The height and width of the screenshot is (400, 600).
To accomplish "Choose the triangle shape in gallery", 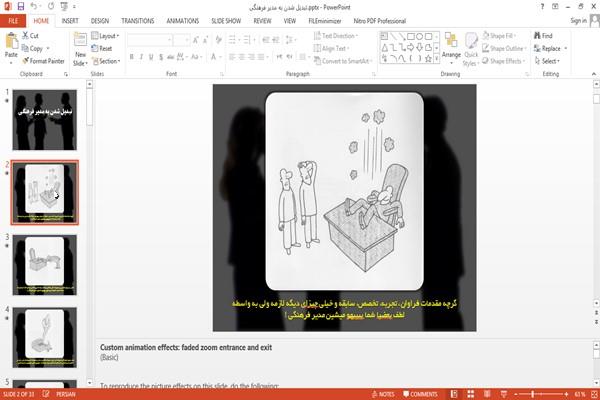I will point(385,47).
